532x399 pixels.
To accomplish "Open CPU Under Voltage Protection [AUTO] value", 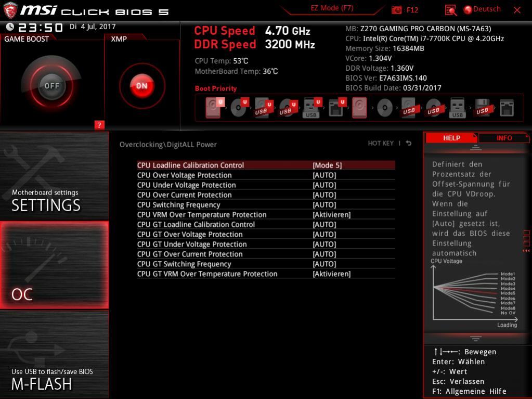I will pos(325,185).
